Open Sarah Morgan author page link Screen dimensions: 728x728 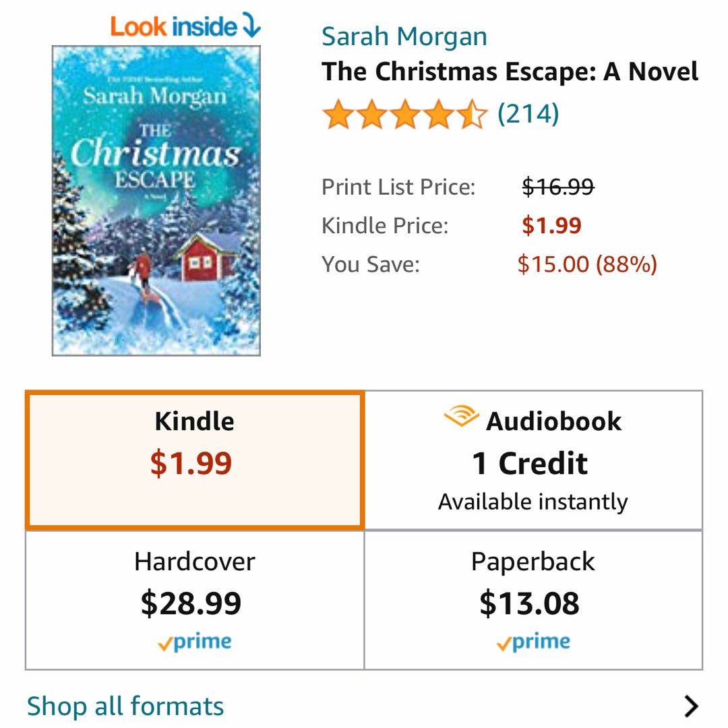[404, 36]
